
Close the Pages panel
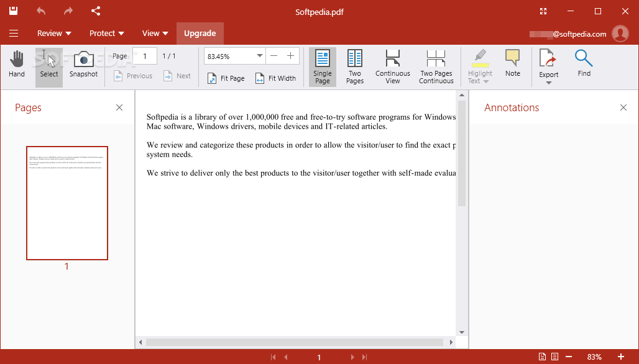coord(119,107)
